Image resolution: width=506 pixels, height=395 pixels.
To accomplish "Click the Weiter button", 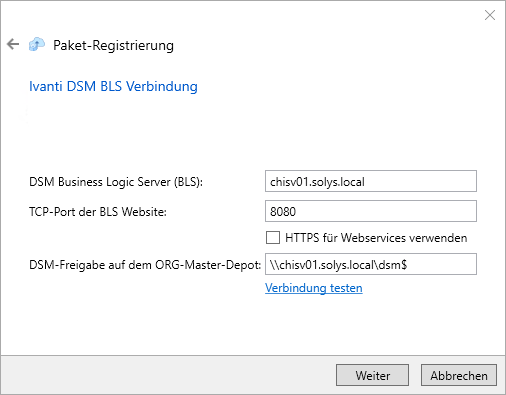I will click(x=372, y=375).
